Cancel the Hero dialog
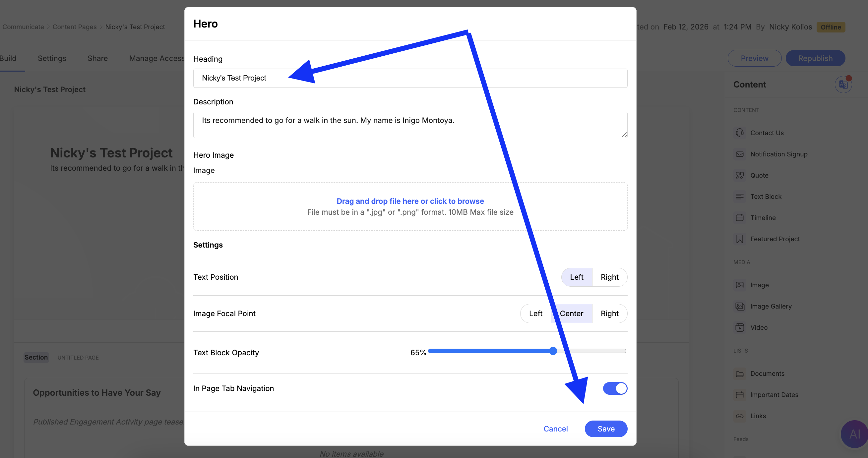The width and height of the screenshot is (868, 458). 555,429
